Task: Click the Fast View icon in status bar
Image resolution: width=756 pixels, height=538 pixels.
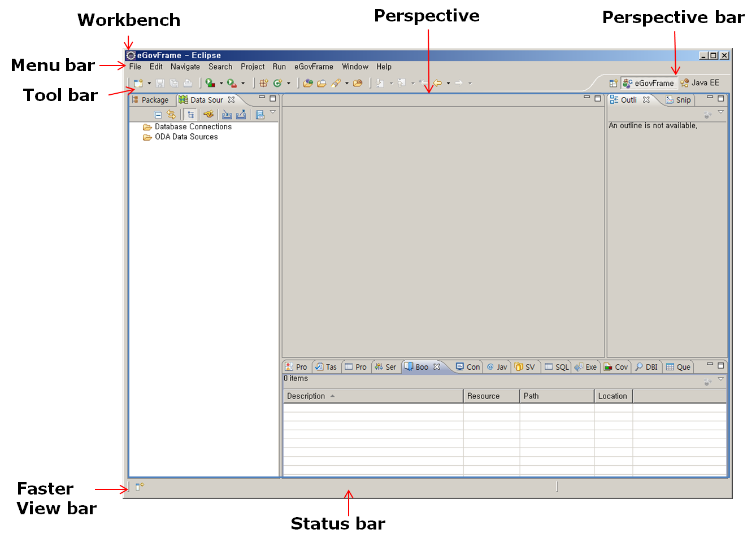Action: pos(140,487)
